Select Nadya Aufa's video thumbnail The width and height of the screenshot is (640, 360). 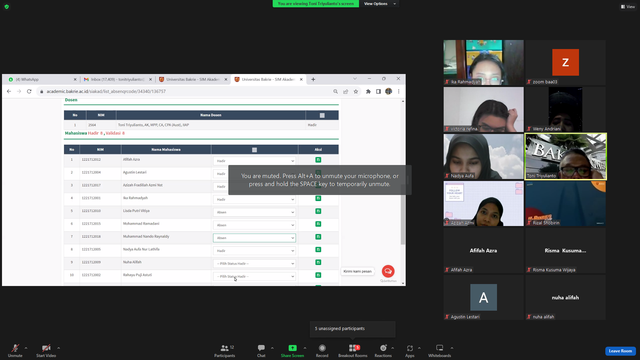click(483, 156)
